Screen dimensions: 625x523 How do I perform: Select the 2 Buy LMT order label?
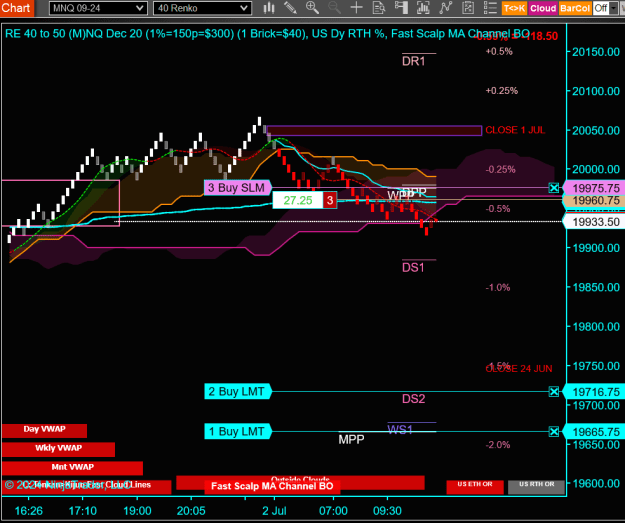tap(238, 391)
